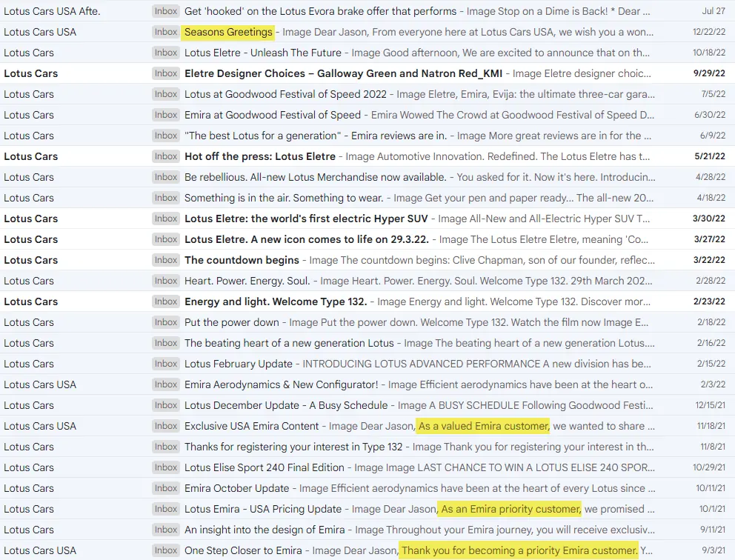Click the 'Lotus February Update' email subject
Screen dimensions: 735x560
coord(239,364)
